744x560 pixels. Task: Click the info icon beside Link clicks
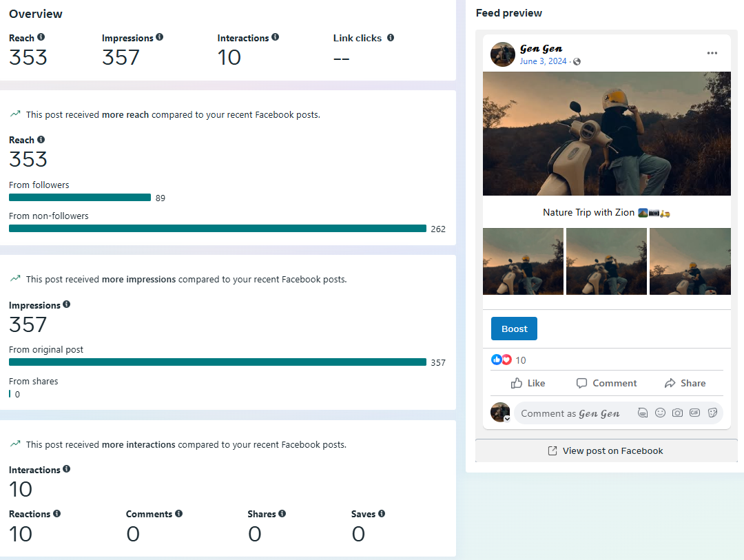(x=391, y=38)
